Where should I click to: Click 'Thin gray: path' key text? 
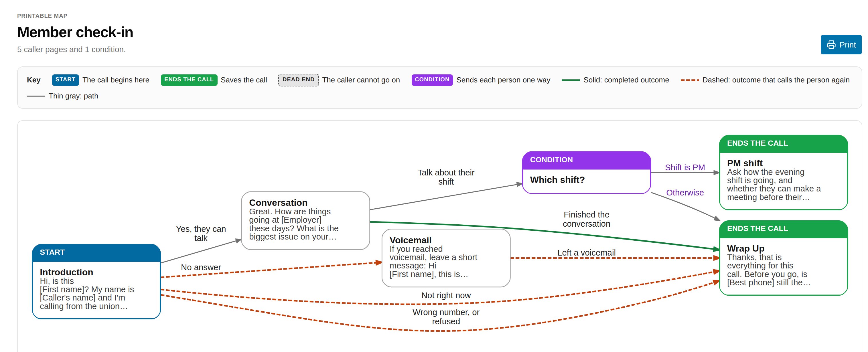click(74, 96)
